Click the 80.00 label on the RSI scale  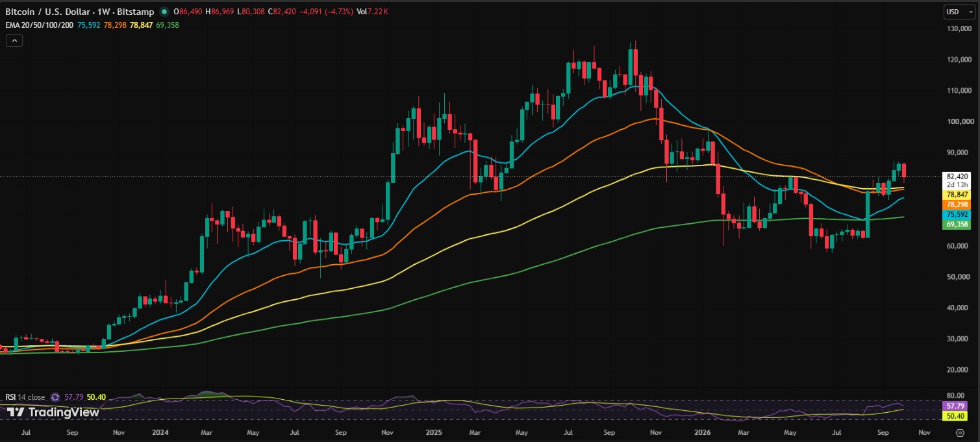point(955,395)
